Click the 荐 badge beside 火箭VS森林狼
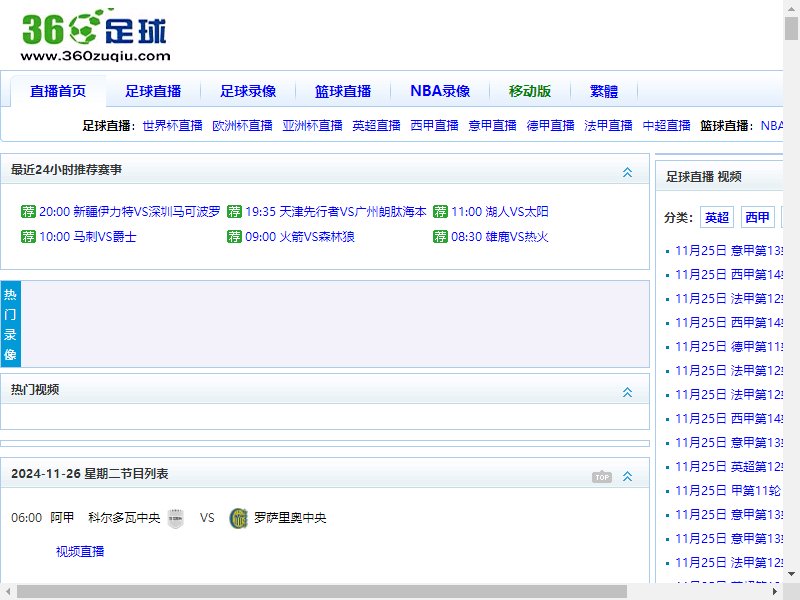Image resolution: width=800 pixels, height=600 pixels. tap(234, 236)
